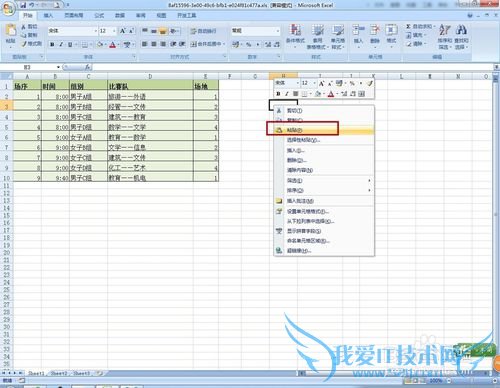This screenshot has width=500, height=388.
Task: Click Fill button in editing group
Action: (x=416, y=35)
